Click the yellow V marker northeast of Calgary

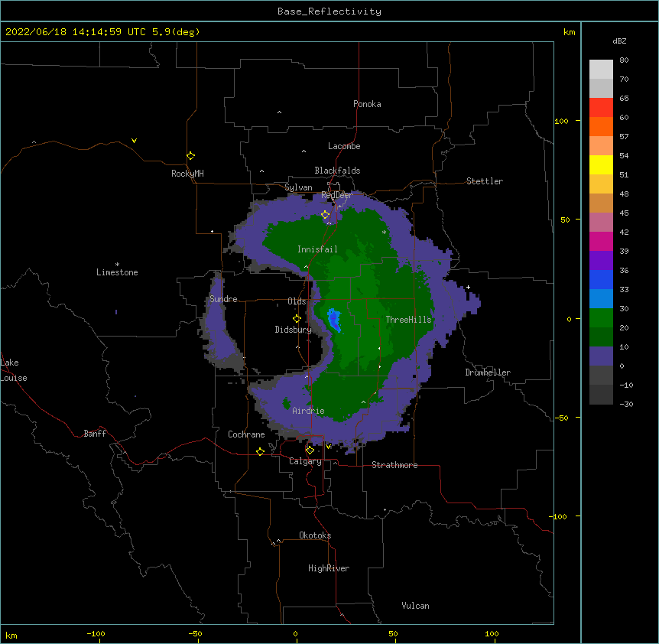coord(328,446)
